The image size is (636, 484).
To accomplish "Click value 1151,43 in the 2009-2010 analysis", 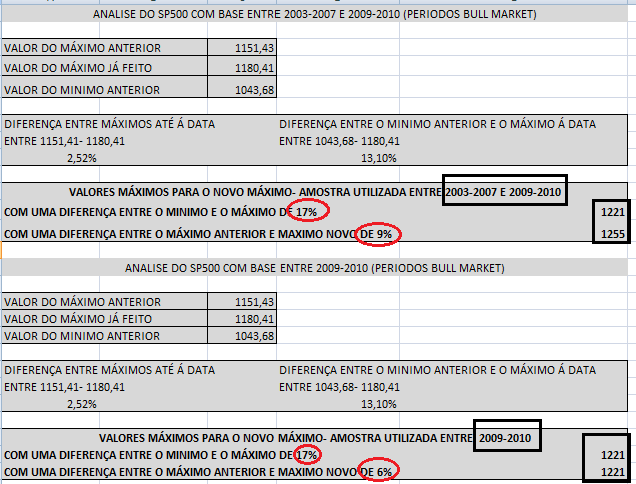I will [x=255, y=302].
